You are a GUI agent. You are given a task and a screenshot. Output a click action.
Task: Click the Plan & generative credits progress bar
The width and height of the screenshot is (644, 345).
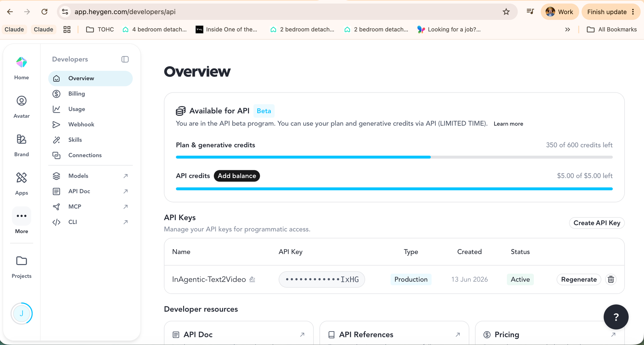click(394, 157)
